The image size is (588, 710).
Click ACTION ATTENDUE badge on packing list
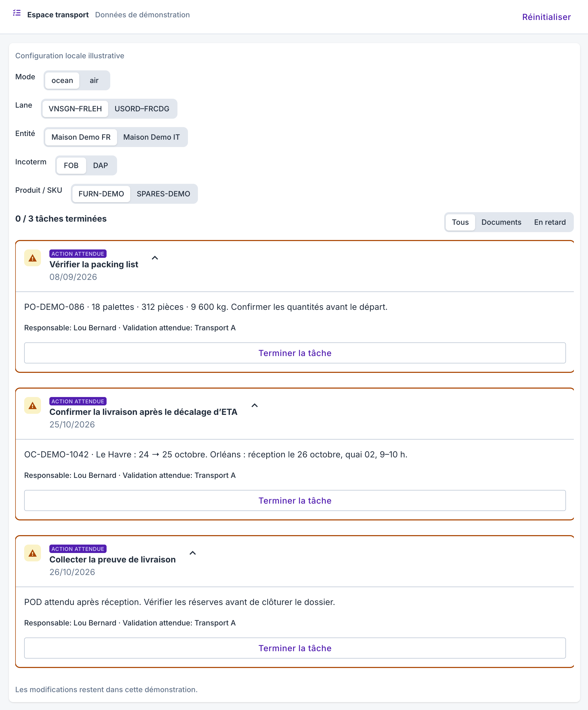tap(78, 254)
